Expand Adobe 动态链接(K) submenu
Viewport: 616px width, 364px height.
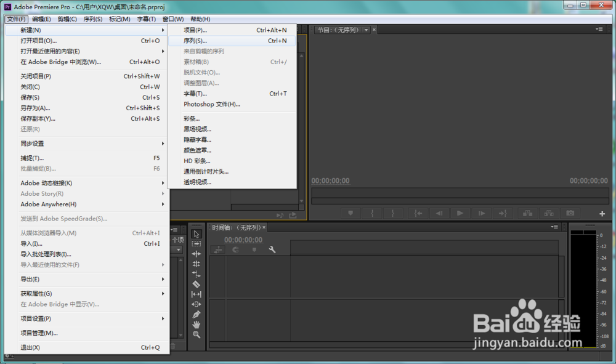[86, 183]
